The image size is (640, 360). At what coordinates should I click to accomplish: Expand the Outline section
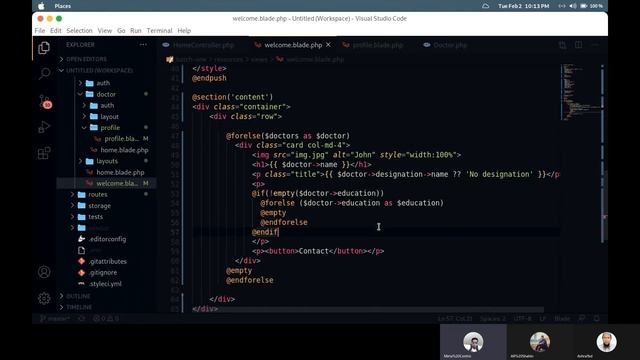point(78,296)
